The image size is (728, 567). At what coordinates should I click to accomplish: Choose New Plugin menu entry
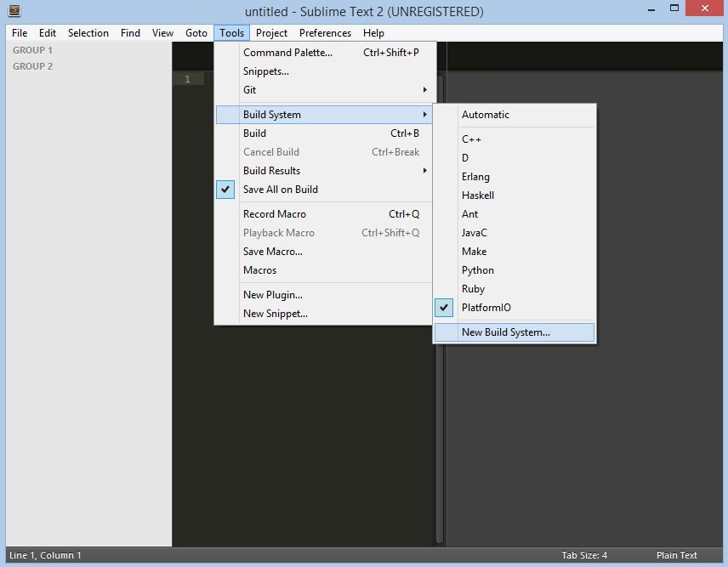pos(324,295)
